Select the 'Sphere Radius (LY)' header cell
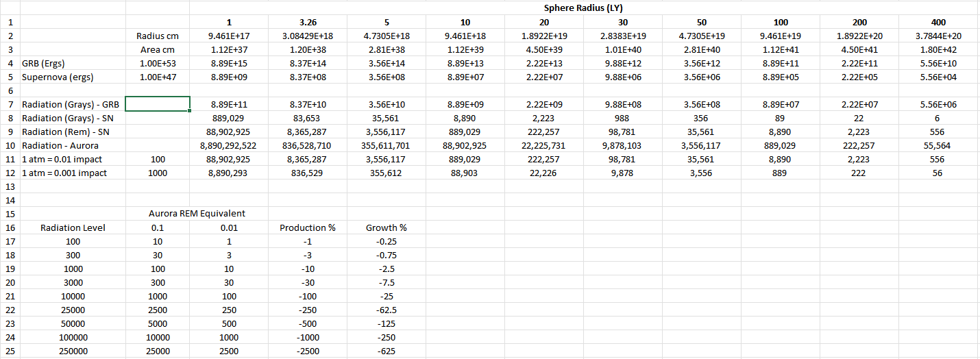 (585, 8)
